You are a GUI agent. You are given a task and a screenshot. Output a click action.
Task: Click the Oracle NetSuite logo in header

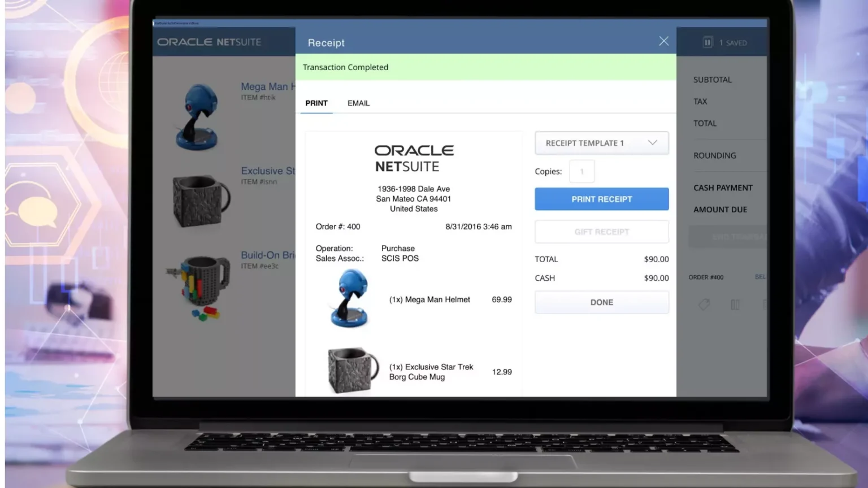pyautogui.click(x=209, y=42)
